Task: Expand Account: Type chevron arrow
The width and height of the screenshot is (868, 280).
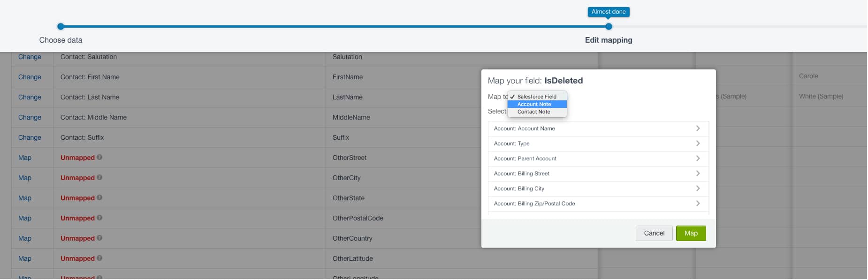Action: [698, 144]
